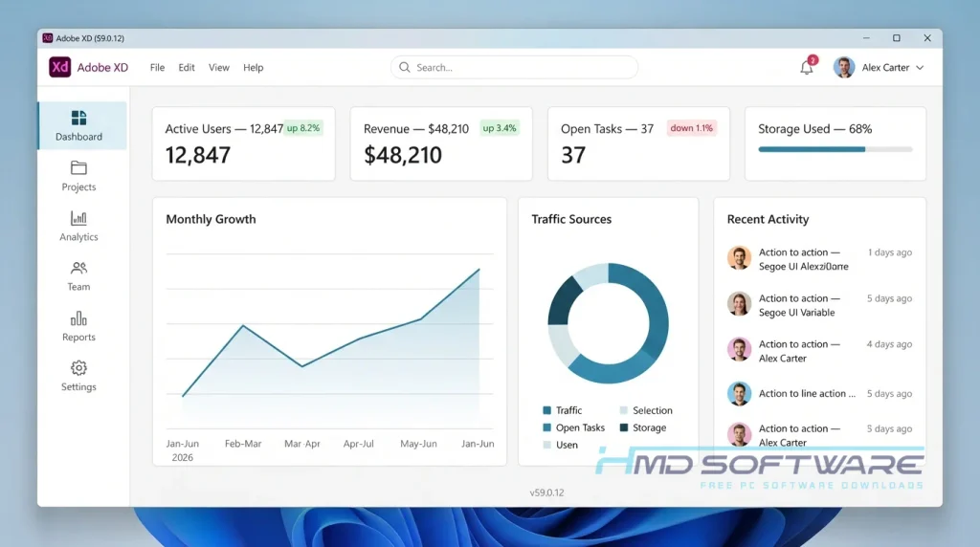Screen dimensions: 980x547
Task: Click the 'Revenue — $48,210' label
Action: (415, 129)
